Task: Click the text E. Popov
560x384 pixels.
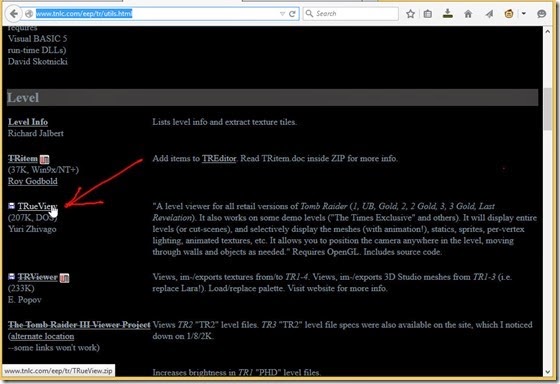Action: 25,300
